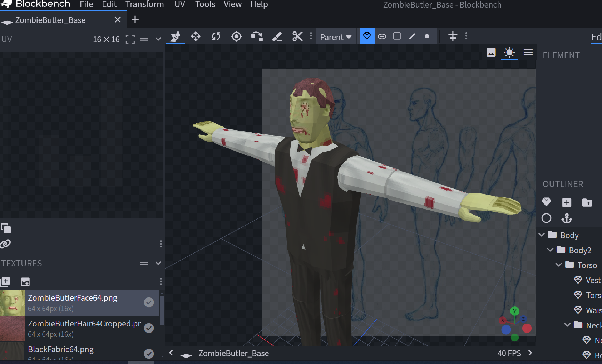Viewport: 602px width, 364px height.
Task: Collapse the Body2 group
Action: click(x=550, y=250)
